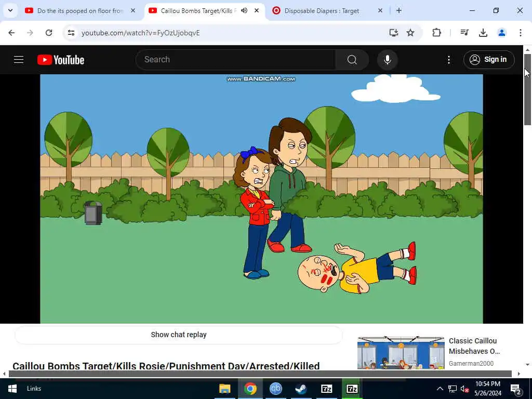Show chat replay
The width and height of the screenshot is (532, 399).
[179, 335]
